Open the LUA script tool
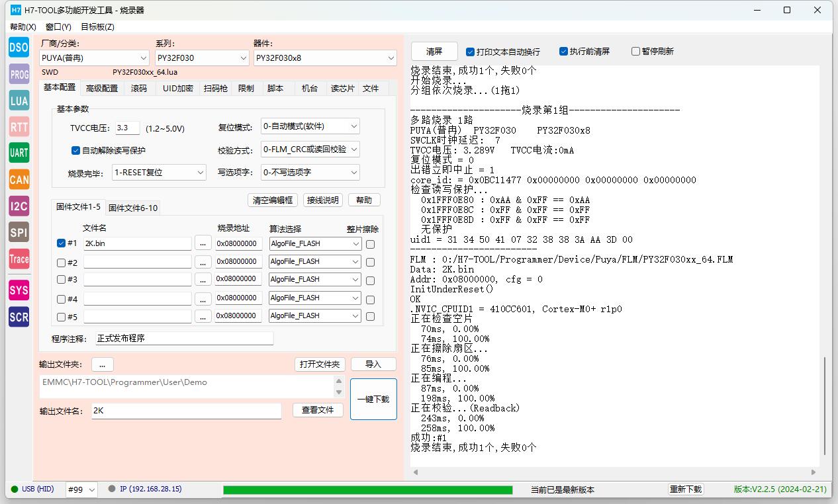The width and height of the screenshot is (838, 504). coord(19,101)
